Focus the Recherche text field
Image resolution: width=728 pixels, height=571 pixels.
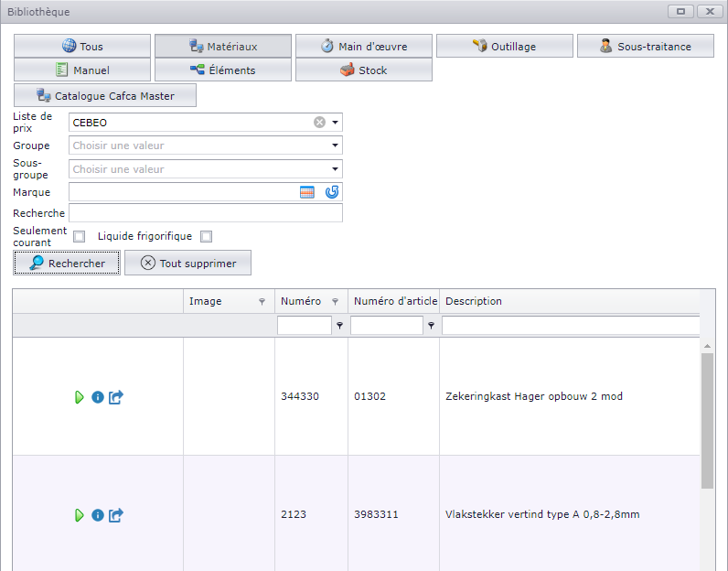point(206,213)
